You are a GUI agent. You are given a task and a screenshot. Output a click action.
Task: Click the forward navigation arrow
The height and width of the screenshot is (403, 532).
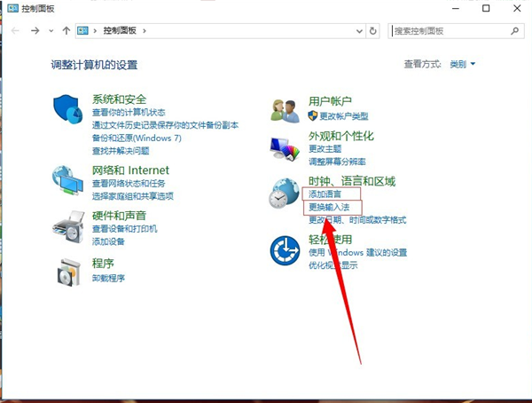point(35,31)
